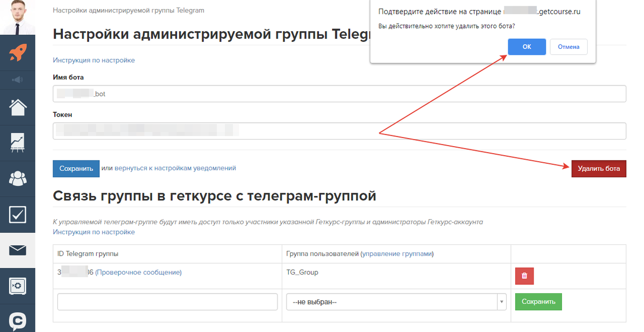The width and height of the screenshot is (644, 332).
Task: Open the home icon in sidebar
Action: click(18, 107)
